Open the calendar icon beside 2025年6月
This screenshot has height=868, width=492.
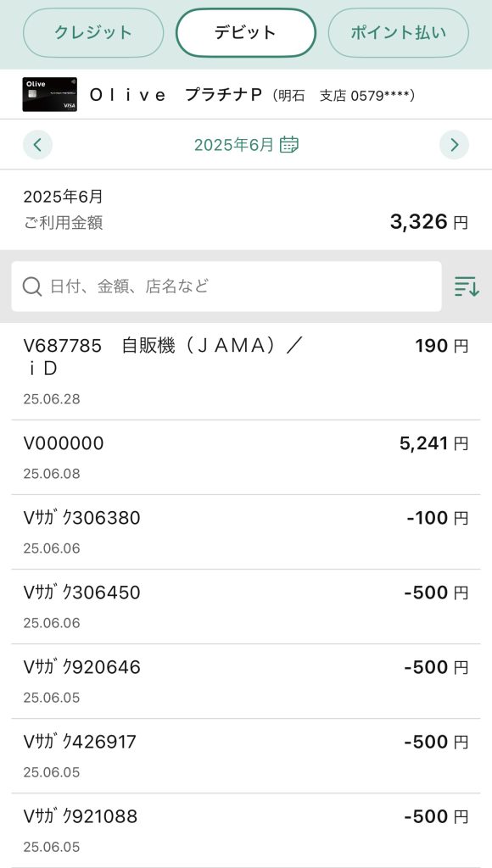(288, 145)
